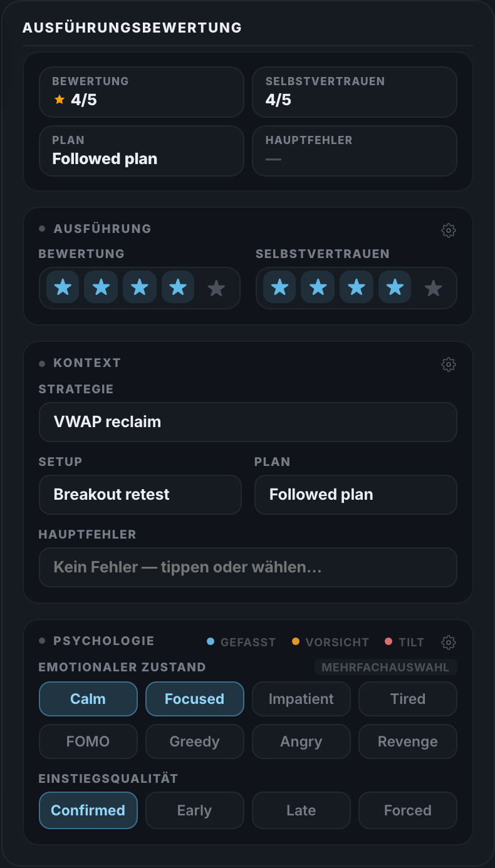The height and width of the screenshot is (868, 495).
Task: Click the Impatient emotion button
Action: 301,699
